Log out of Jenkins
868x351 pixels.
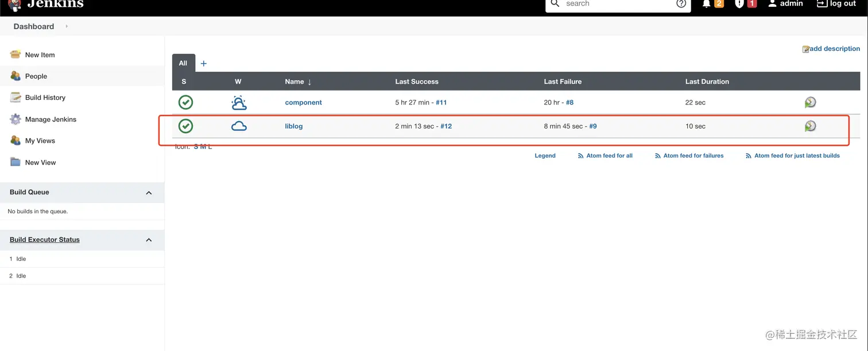pyautogui.click(x=836, y=3)
